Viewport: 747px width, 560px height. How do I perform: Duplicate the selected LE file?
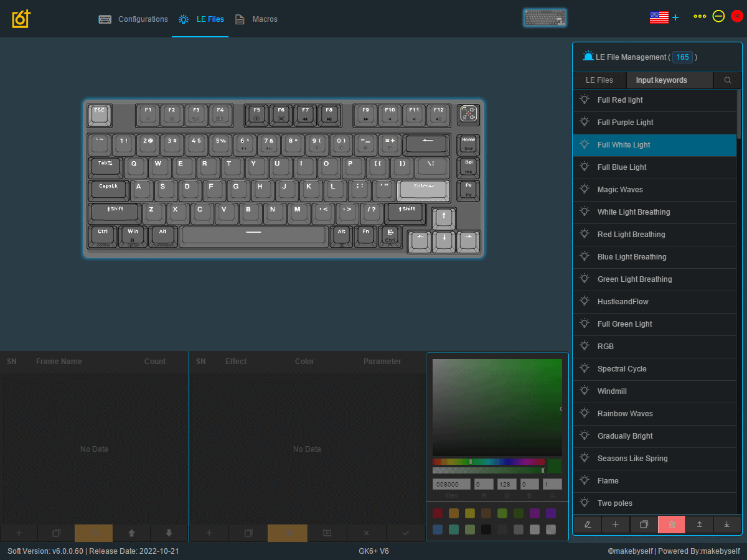click(644, 525)
